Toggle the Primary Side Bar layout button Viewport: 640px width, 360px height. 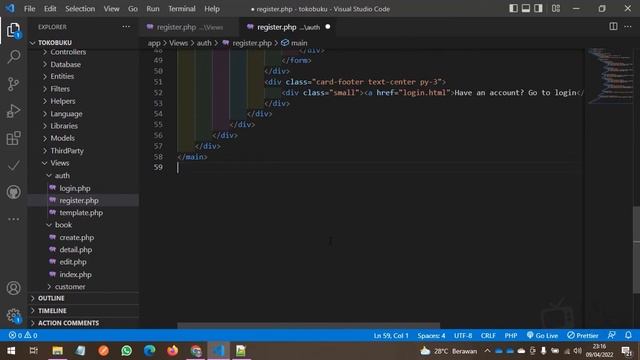(x=513, y=9)
